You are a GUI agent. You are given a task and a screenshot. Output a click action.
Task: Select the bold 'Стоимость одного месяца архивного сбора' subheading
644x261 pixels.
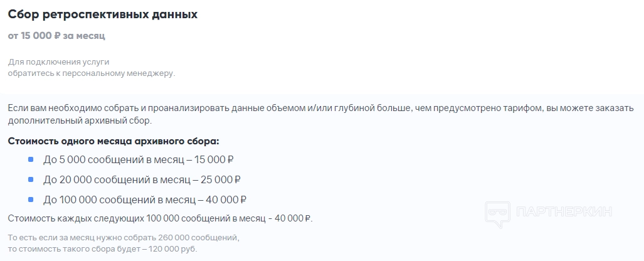113,141
